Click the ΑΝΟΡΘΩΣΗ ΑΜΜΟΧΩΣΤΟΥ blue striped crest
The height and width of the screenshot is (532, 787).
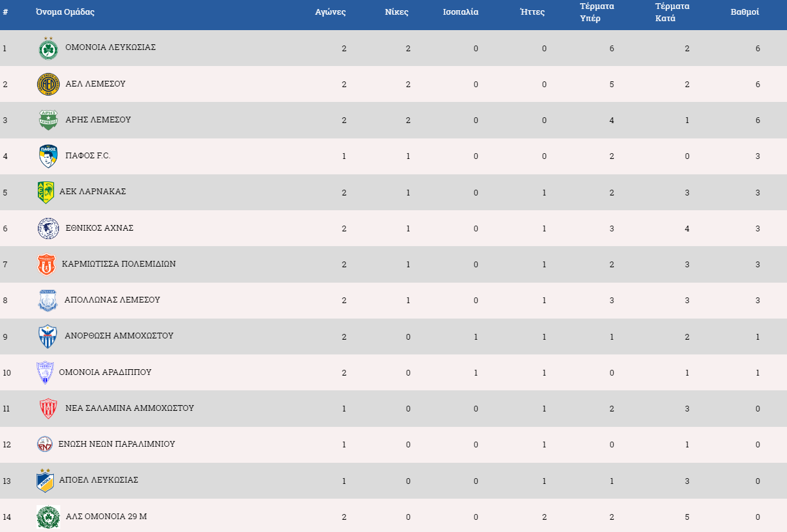[x=48, y=336]
